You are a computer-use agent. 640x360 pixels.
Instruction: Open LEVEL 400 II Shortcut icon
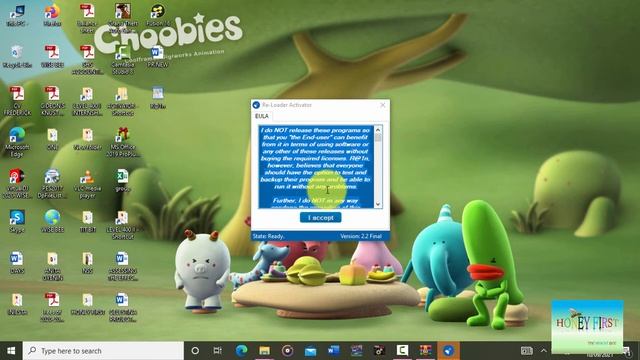click(122, 224)
